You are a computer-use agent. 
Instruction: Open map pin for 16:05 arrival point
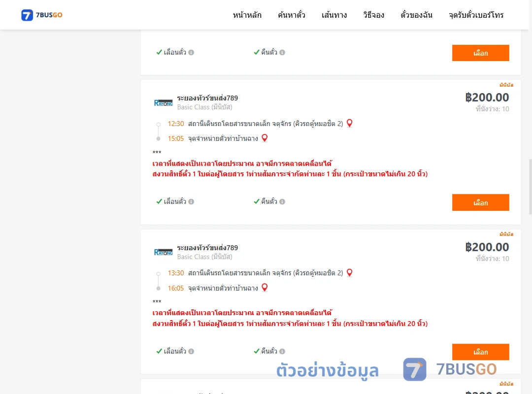[x=265, y=288]
